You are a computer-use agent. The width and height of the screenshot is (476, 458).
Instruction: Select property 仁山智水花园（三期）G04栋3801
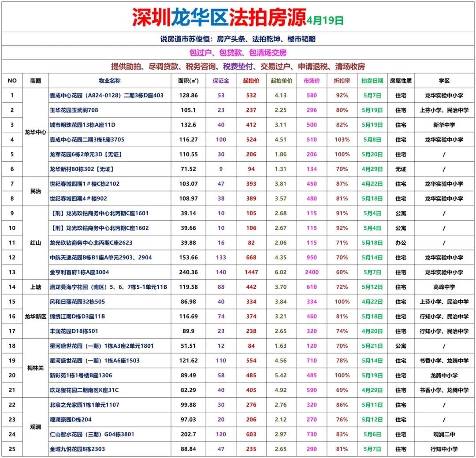coord(92,434)
